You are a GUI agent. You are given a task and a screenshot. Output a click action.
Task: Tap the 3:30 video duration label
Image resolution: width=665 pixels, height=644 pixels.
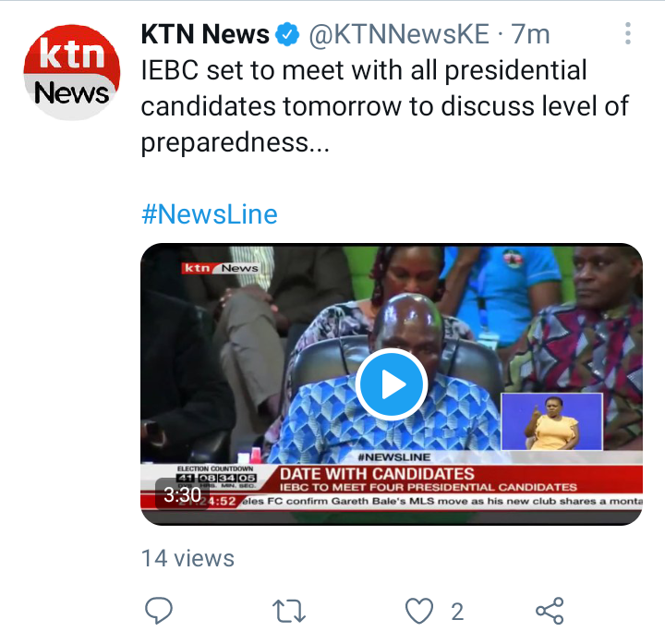[182, 494]
